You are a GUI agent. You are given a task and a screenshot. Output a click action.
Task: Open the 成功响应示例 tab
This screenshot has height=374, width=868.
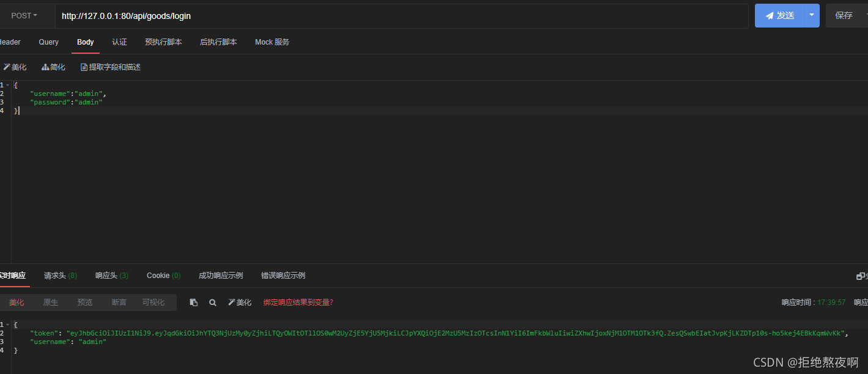[x=221, y=276]
